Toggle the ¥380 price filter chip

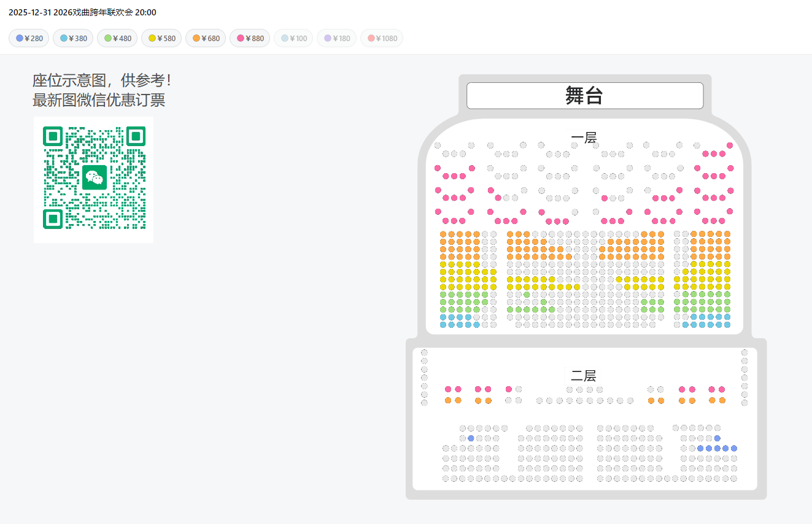[x=74, y=39]
